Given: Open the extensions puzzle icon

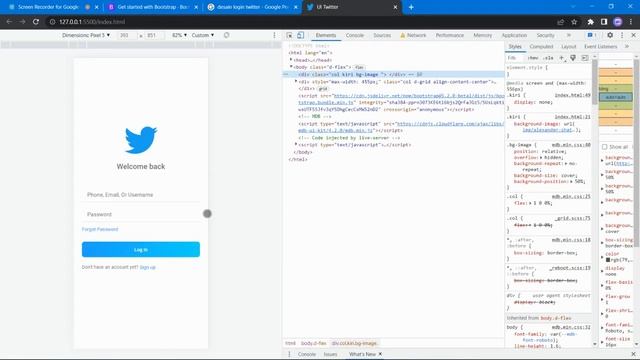Looking at the screenshot, I should click(591, 22).
